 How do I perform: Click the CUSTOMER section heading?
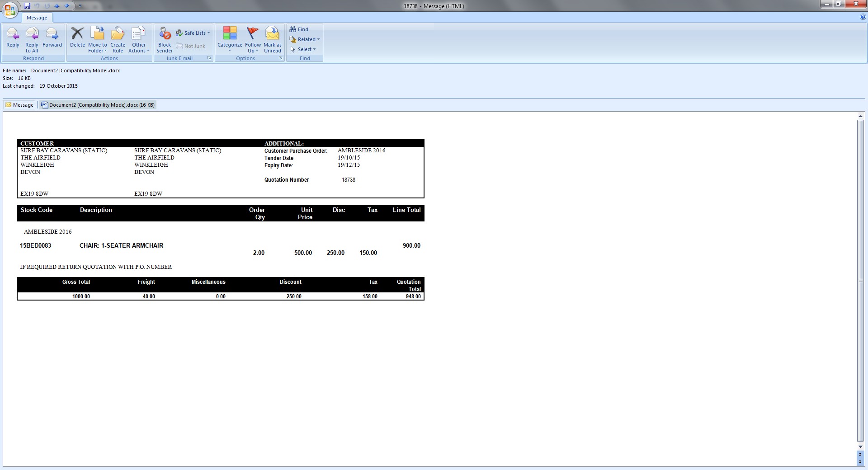point(37,143)
